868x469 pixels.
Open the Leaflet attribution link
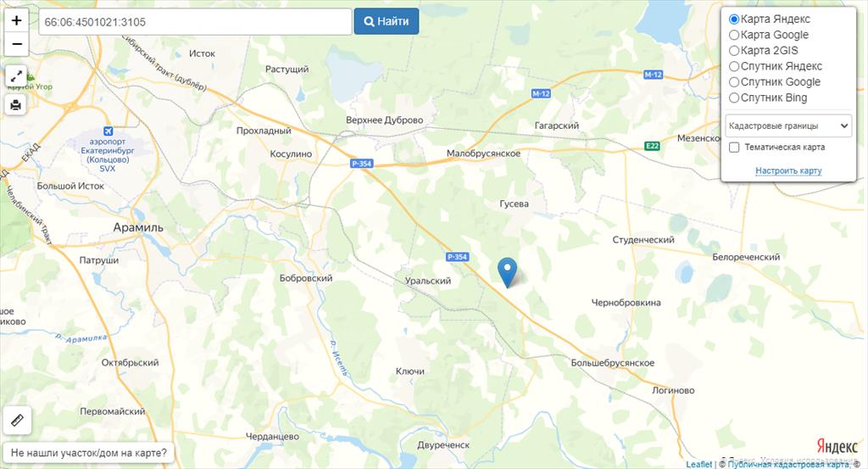tap(699, 464)
